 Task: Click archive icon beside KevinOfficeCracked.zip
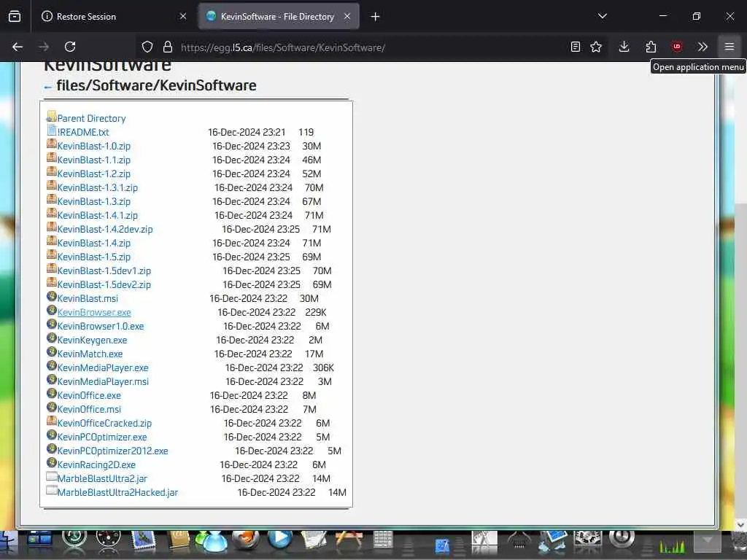pyautogui.click(x=52, y=421)
